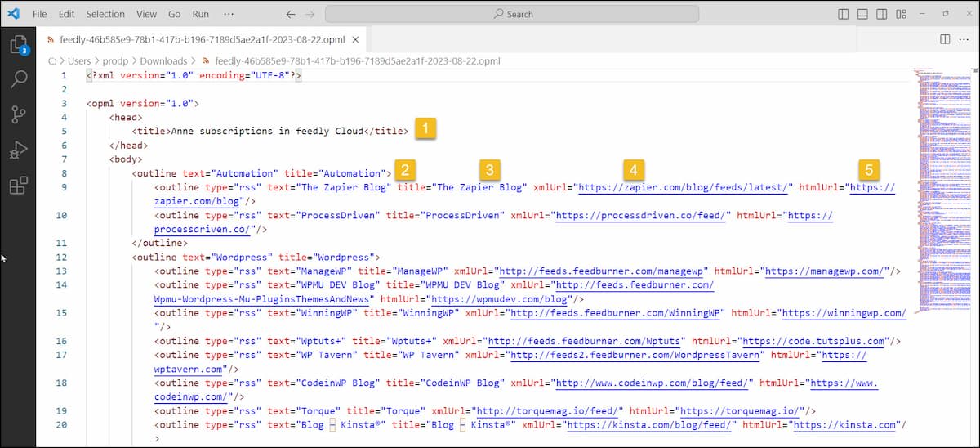Open the Edit menu
980x448 pixels.
66,14
